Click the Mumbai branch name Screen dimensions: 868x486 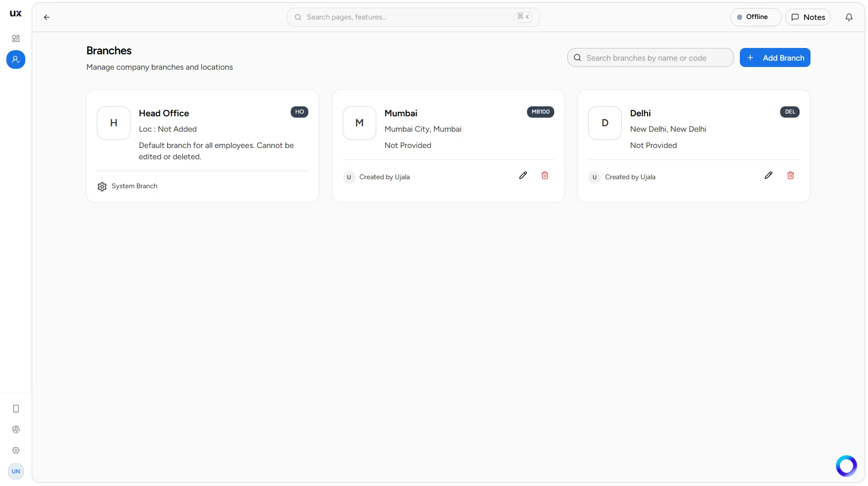point(401,113)
